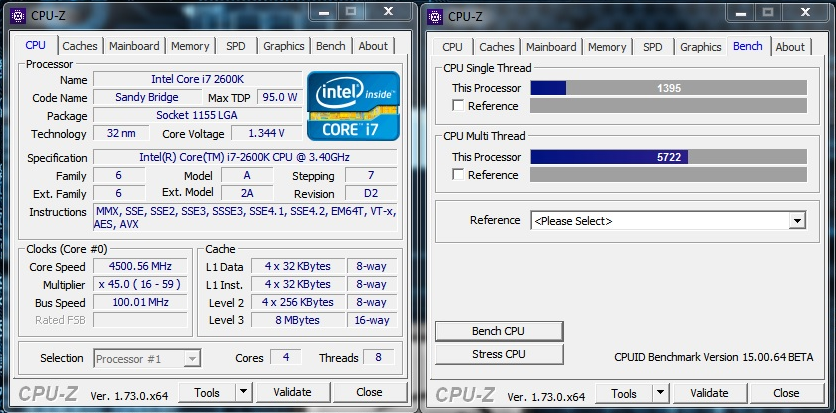
Task: Open the Processor #1 selection dropdown
Action: [x=148, y=359]
